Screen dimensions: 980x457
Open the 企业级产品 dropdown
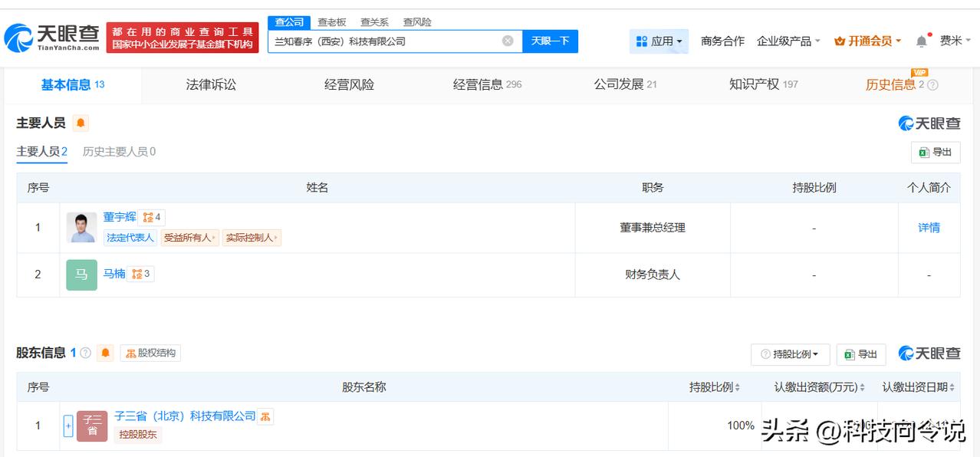pyautogui.click(x=788, y=41)
